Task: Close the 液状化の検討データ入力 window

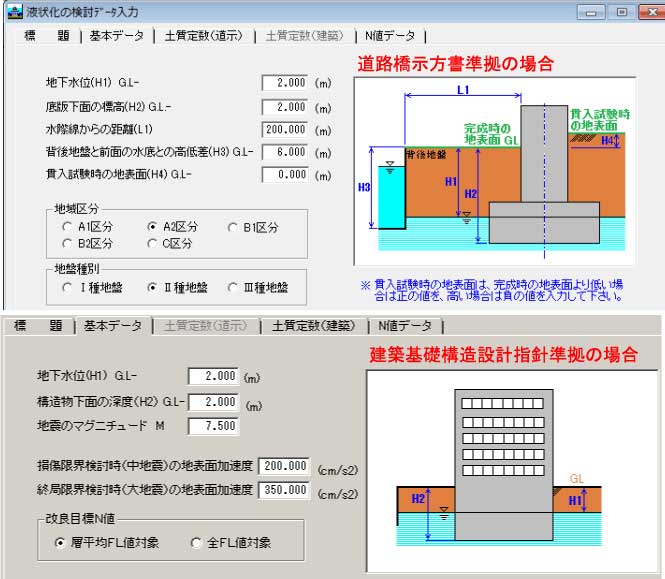Action: pyautogui.click(x=649, y=11)
